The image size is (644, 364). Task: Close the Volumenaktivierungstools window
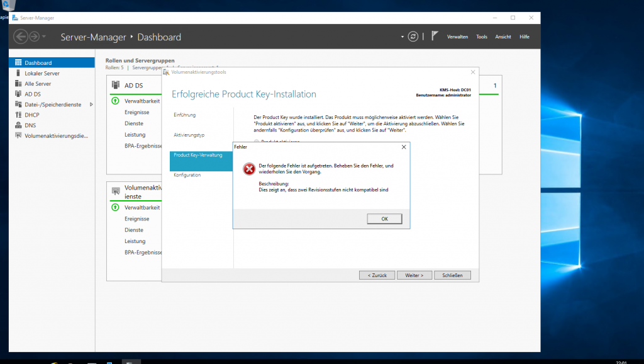(473, 72)
